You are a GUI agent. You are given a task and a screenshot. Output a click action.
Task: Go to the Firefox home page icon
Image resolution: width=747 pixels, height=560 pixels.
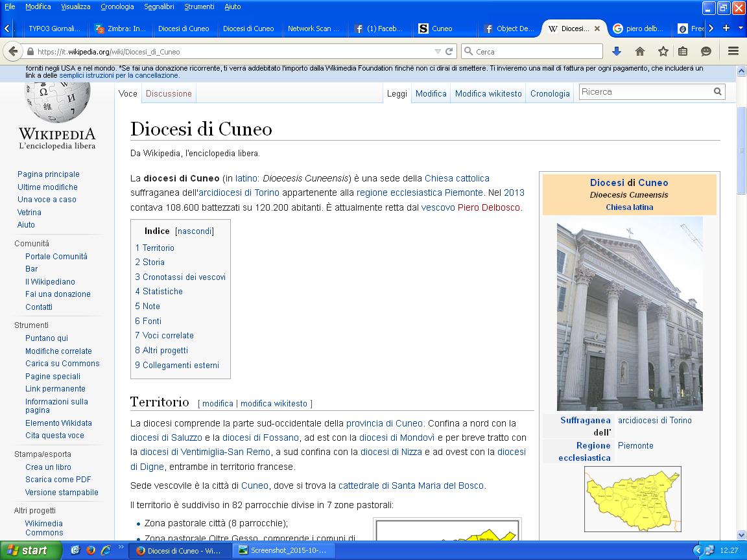click(640, 51)
